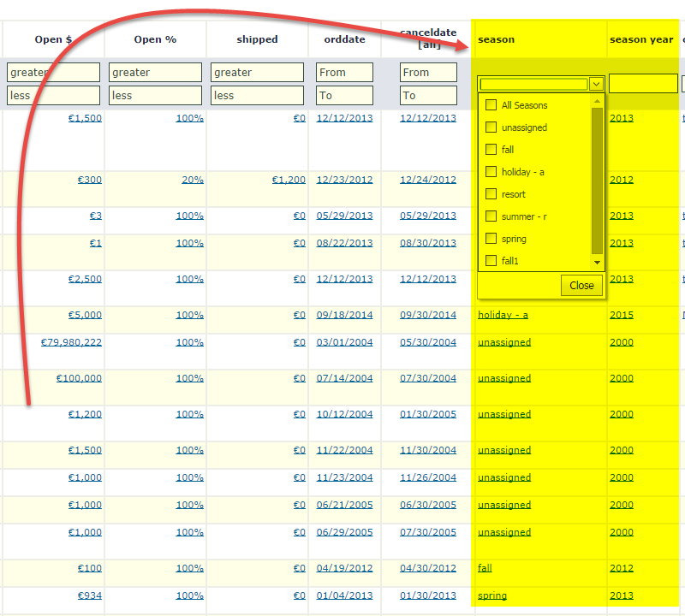
Task: Open the spring season link
Action: [x=492, y=595]
